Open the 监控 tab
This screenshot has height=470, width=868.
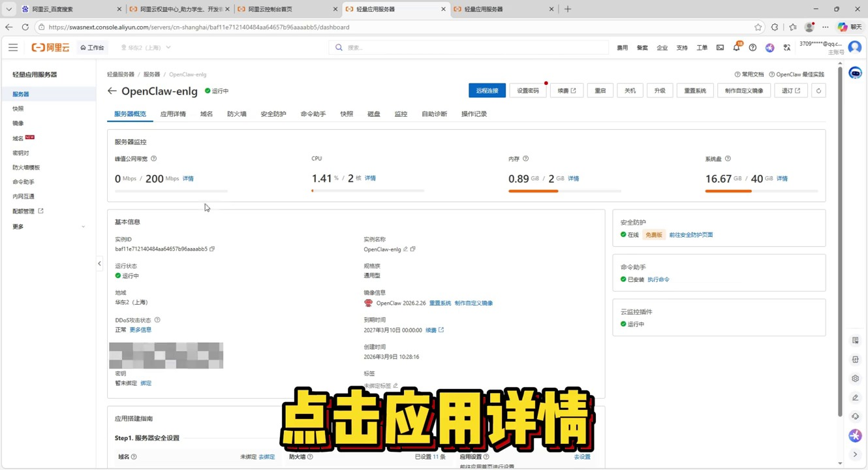401,114
